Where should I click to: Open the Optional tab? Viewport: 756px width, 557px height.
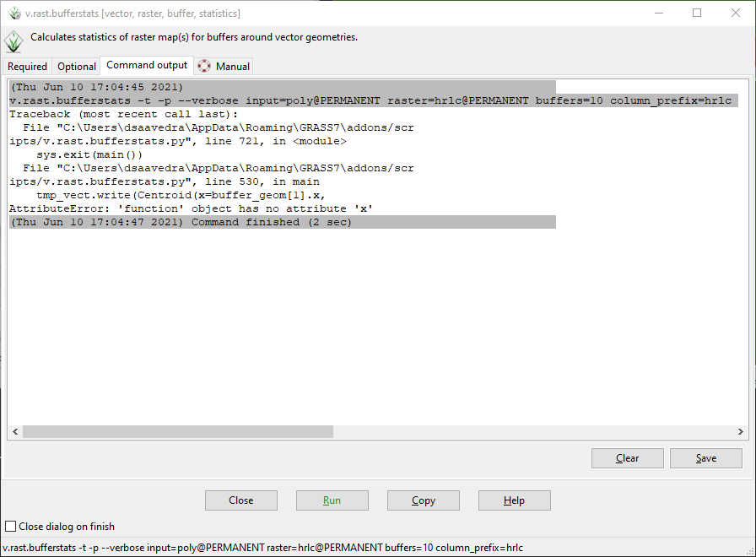pyautogui.click(x=76, y=66)
